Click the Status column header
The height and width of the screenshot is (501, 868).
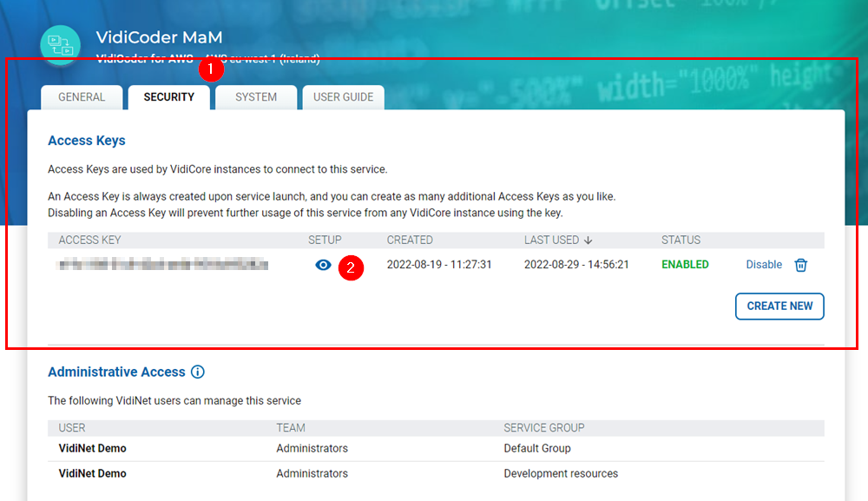pos(681,241)
